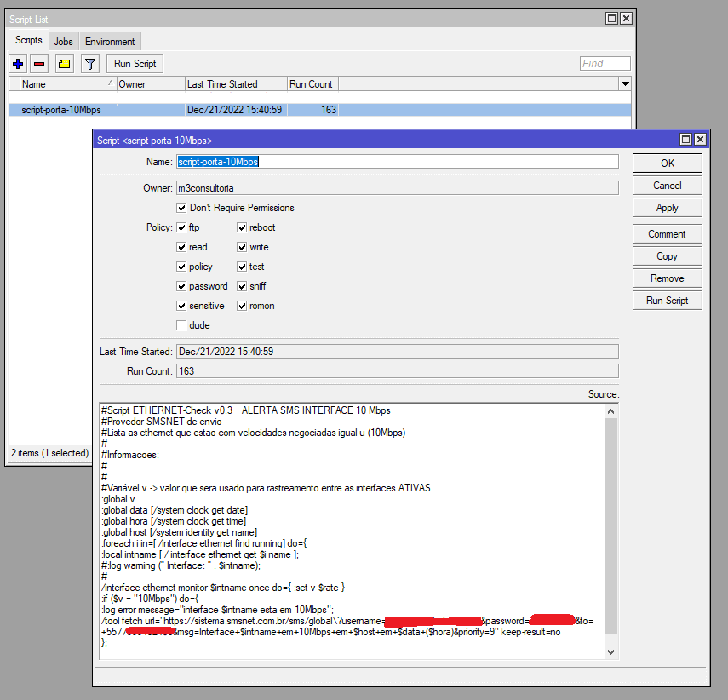Click the blue plus add script icon
The width and height of the screenshot is (728, 700).
coord(18,64)
